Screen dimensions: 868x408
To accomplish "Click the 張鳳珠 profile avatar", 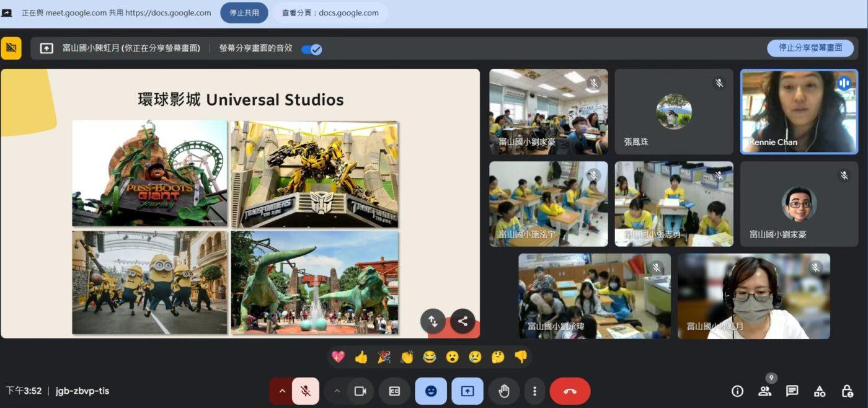I will [x=674, y=112].
